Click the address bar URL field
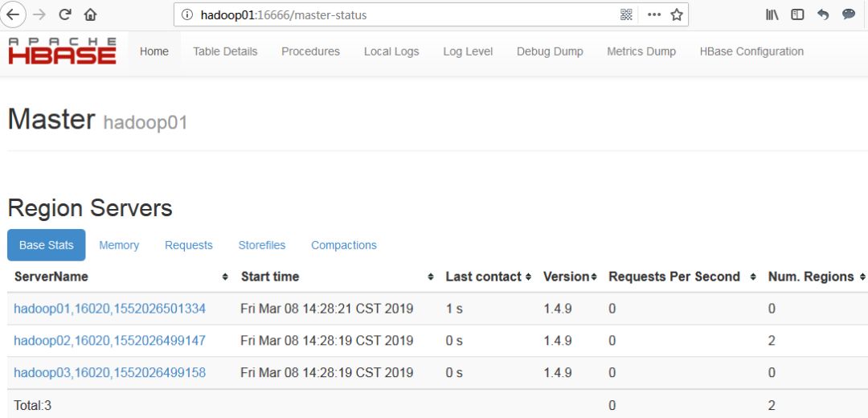The image size is (868, 418). tap(402, 14)
